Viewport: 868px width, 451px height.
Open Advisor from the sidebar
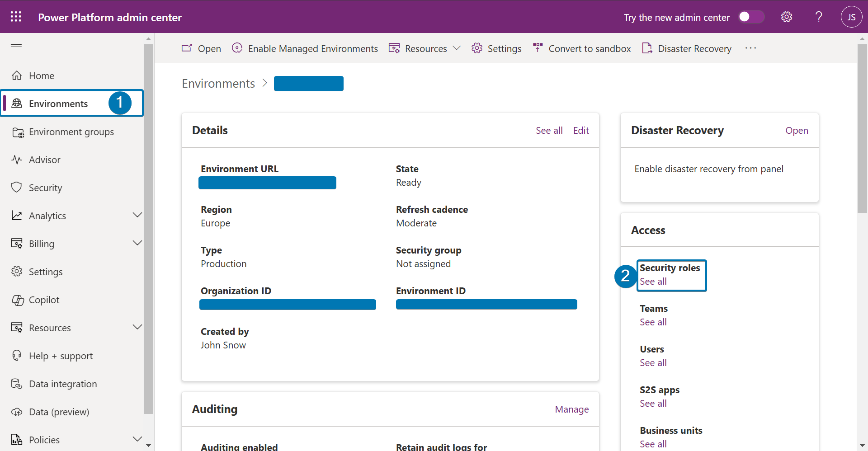tap(44, 160)
